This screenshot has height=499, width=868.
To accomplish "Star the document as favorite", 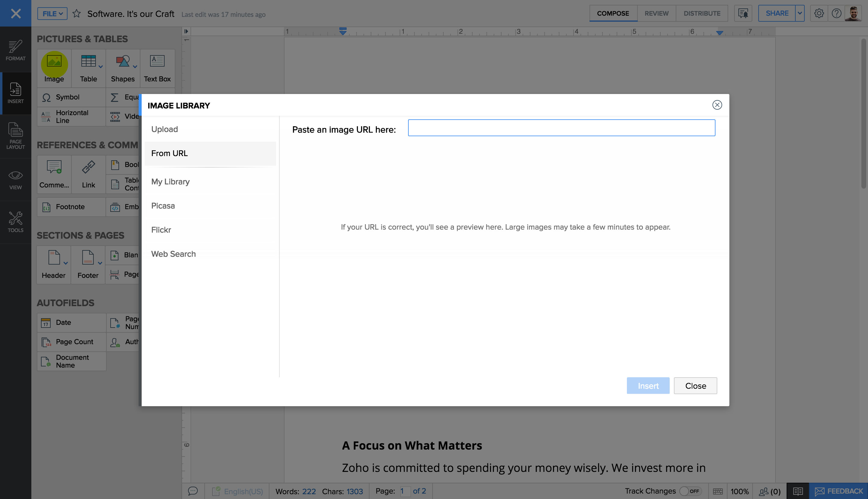I will [x=77, y=13].
